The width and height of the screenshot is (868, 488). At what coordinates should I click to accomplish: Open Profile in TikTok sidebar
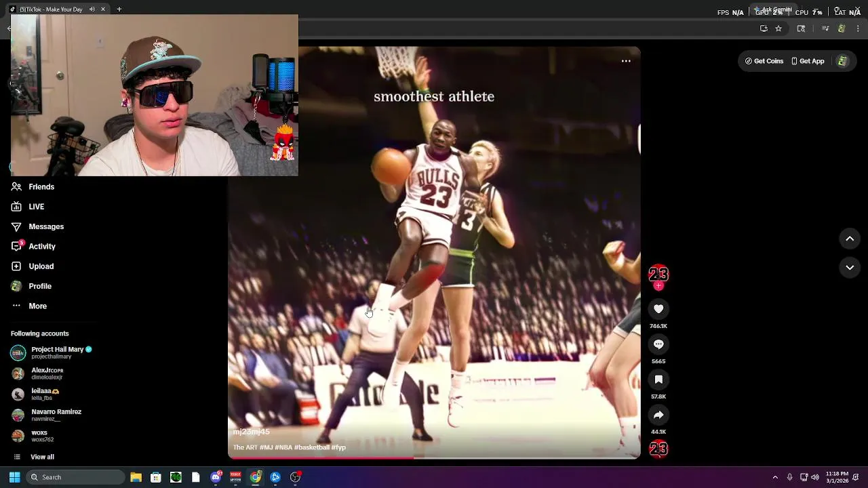pos(31,286)
